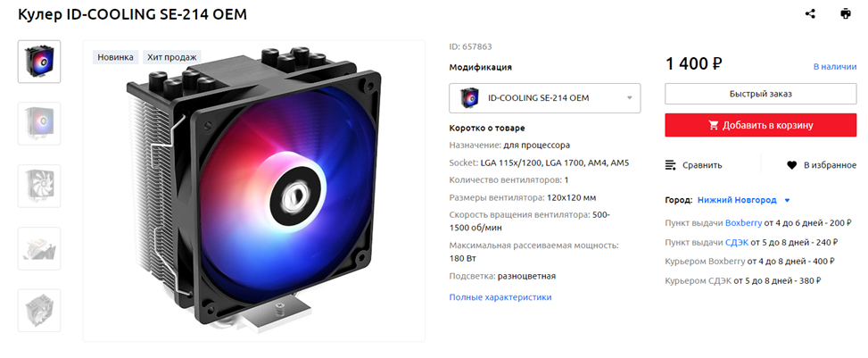Open the СДЭК pickup point link

[x=737, y=242]
